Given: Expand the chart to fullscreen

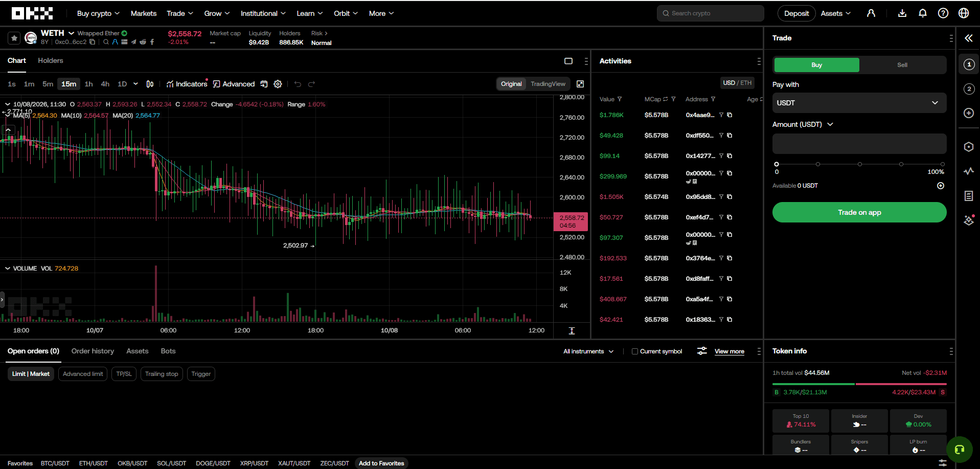Looking at the screenshot, I should tap(580, 84).
